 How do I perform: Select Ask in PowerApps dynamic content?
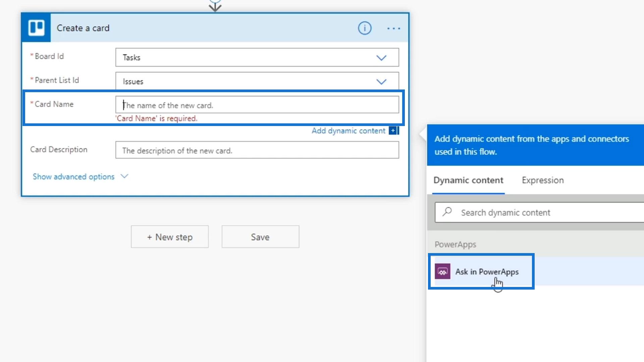tap(487, 271)
